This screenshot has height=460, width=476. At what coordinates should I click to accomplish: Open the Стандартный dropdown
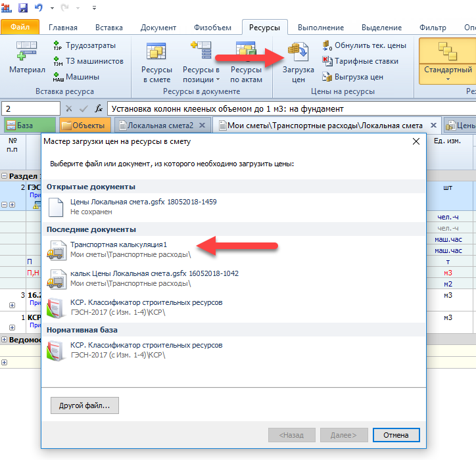click(x=448, y=80)
